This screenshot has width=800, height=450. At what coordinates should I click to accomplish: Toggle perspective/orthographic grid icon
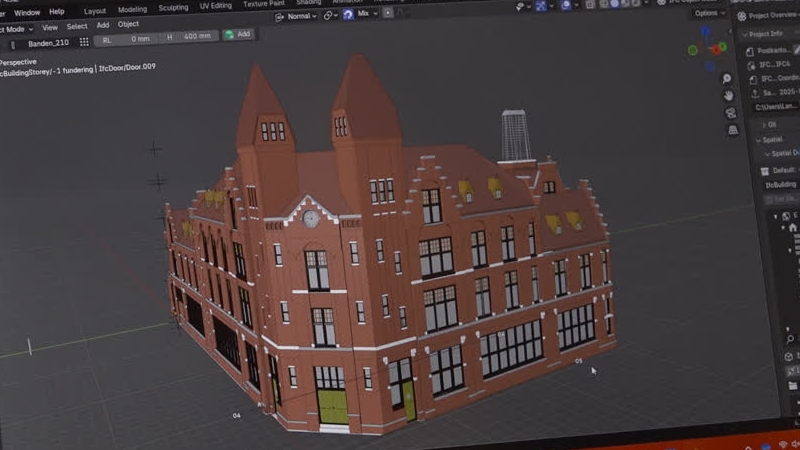click(731, 130)
